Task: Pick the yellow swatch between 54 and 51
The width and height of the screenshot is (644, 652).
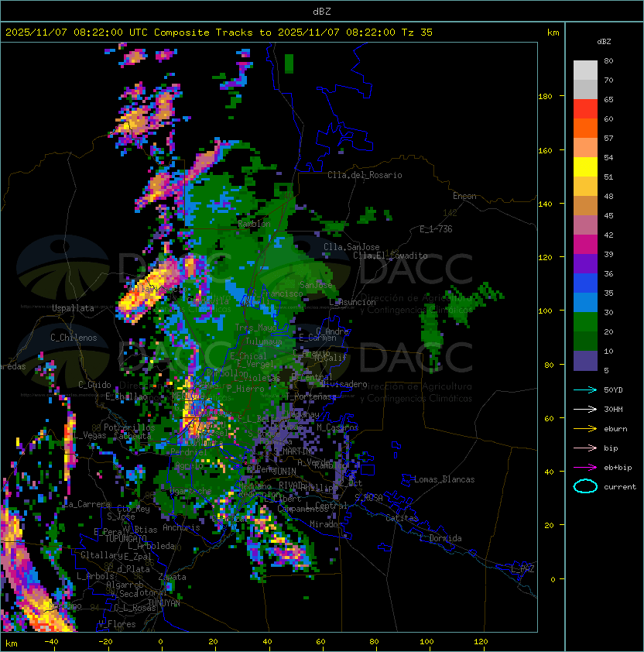Action: [x=585, y=166]
